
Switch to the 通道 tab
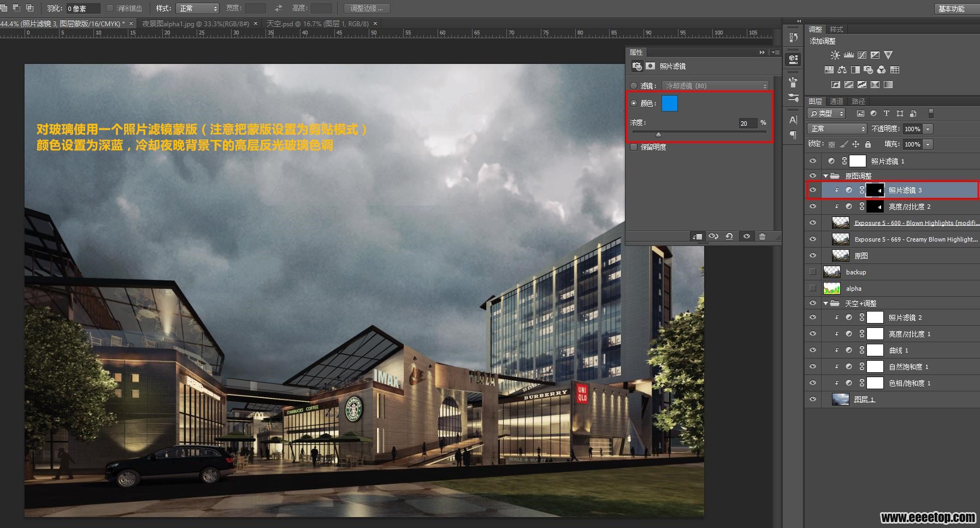[836, 101]
